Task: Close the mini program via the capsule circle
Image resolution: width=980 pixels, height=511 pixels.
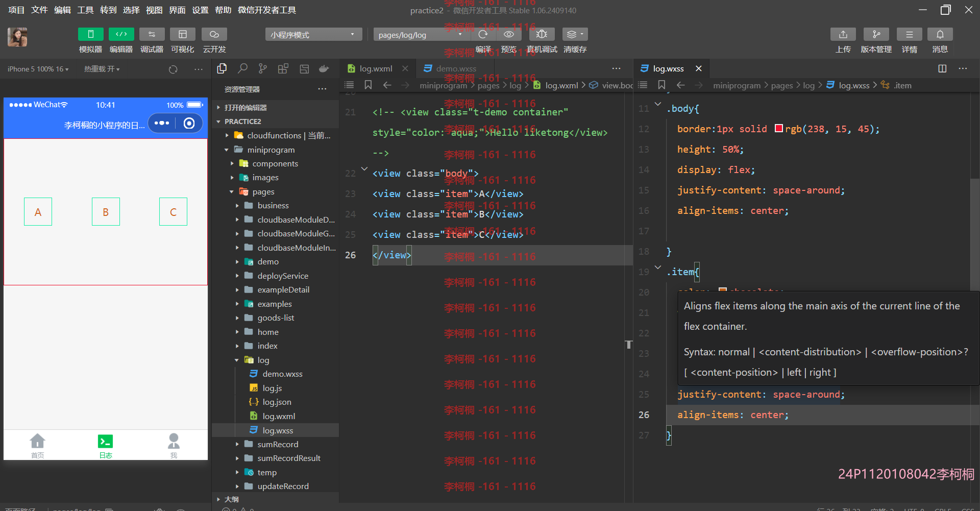Action: click(189, 123)
